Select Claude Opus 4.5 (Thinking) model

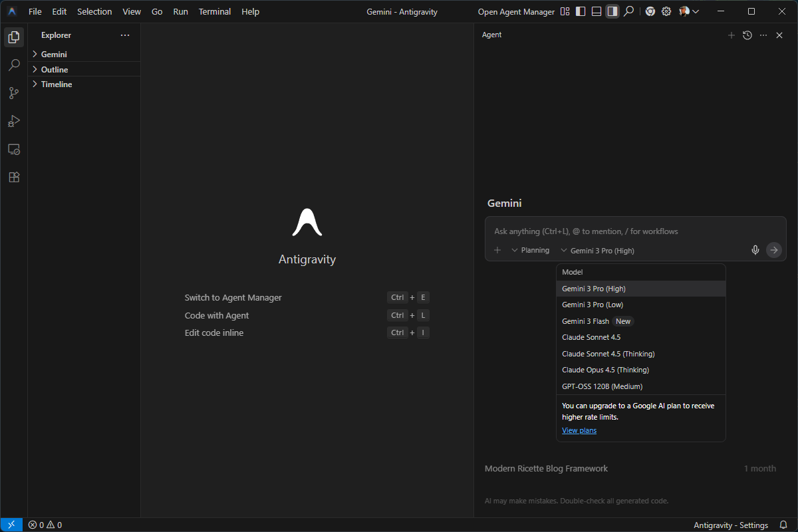click(x=640, y=370)
